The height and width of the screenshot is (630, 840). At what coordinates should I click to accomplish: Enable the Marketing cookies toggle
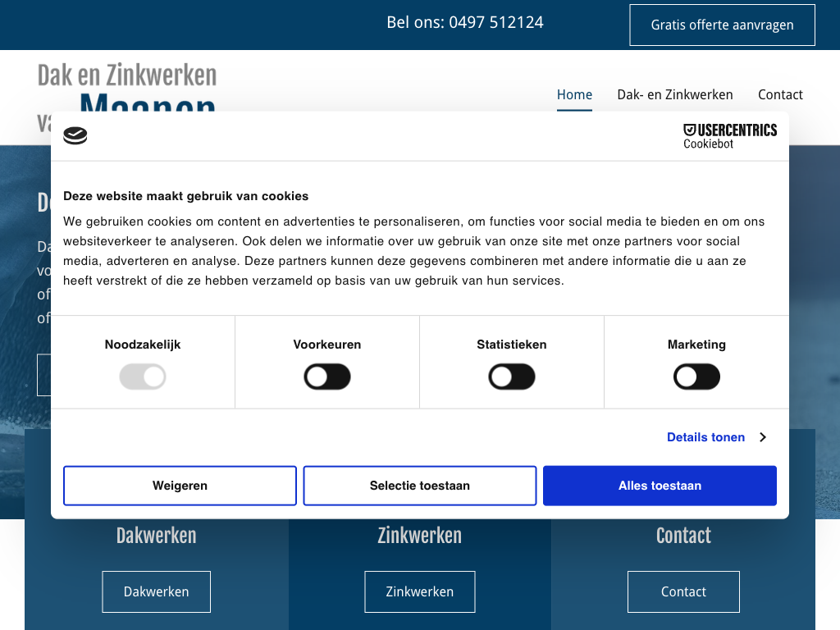pyautogui.click(x=696, y=377)
